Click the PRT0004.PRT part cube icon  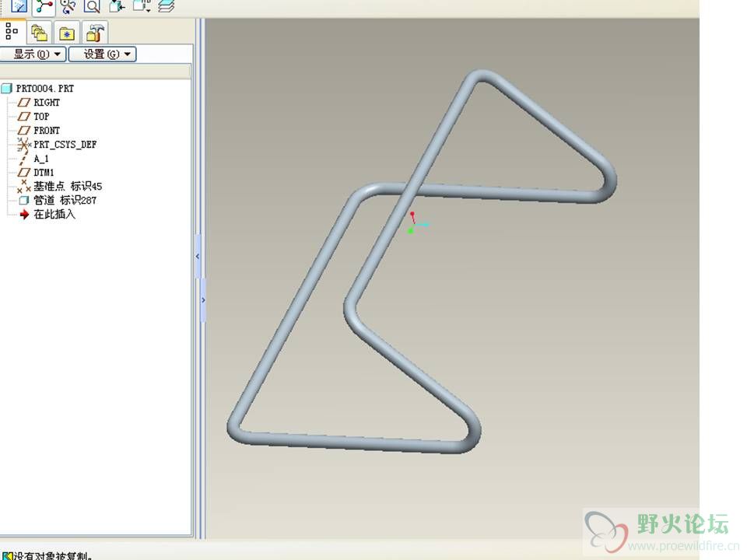pyautogui.click(x=7, y=89)
